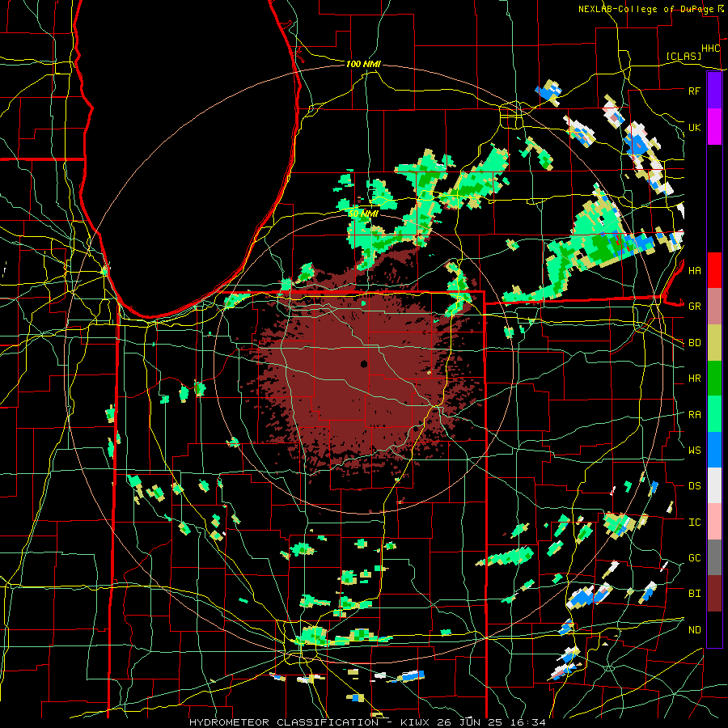Select the dusty pink GR legend swatch
Image resolution: width=728 pixels, height=728 pixels.
714,307
